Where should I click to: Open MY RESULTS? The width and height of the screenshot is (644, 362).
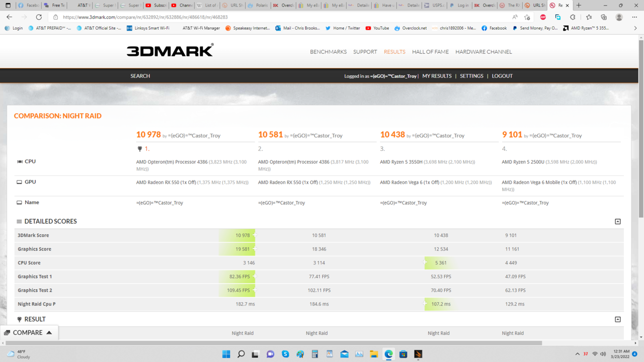click(x=437, y=76)
